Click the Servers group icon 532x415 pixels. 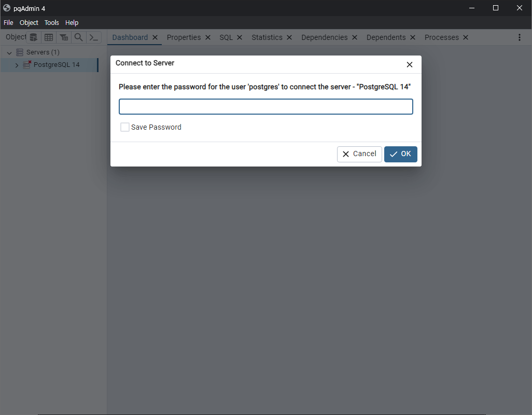coord(20,52)
